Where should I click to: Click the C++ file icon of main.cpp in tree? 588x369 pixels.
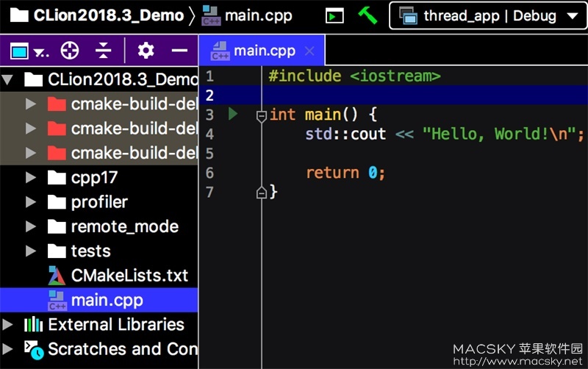[x=57, y=301]
